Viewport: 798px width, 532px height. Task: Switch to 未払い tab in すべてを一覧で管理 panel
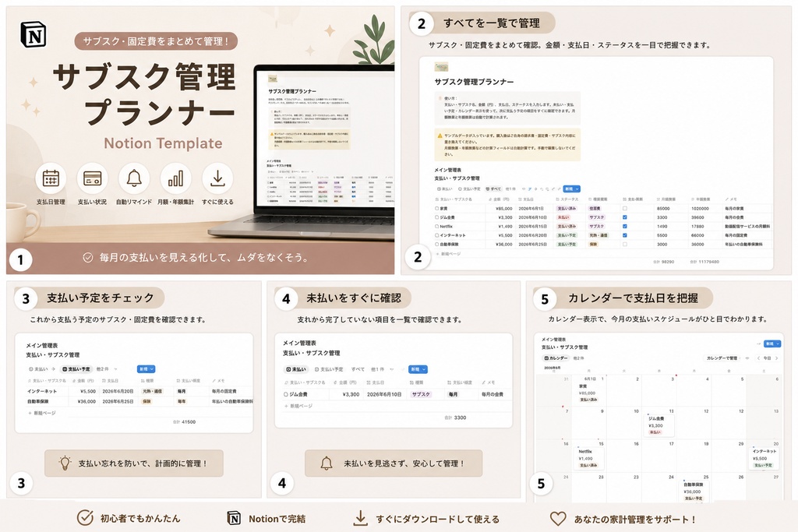click(444, 188)
